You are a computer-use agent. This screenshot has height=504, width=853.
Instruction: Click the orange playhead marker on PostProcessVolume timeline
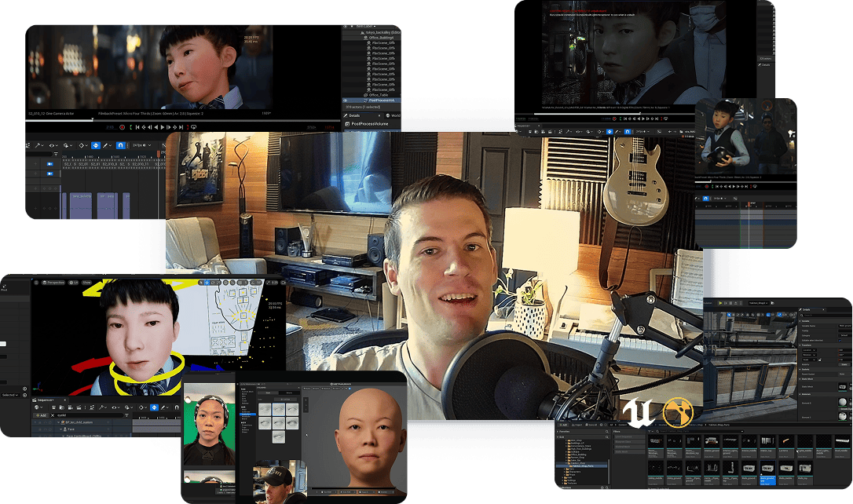159,154
